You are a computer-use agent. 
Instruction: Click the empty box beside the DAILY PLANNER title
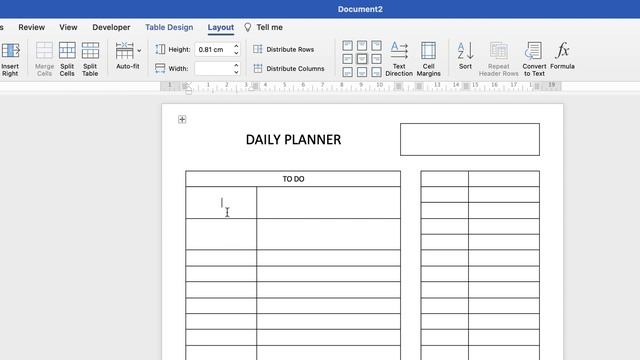coord(470,139)
